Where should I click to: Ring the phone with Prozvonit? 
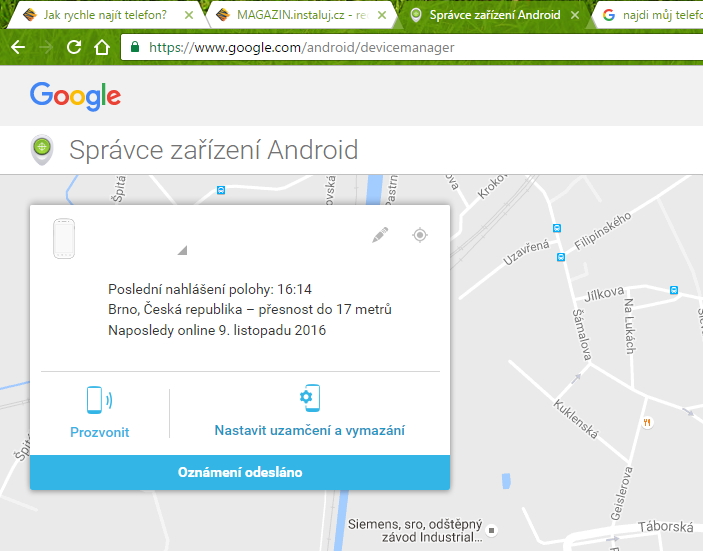tap(100, 432)
